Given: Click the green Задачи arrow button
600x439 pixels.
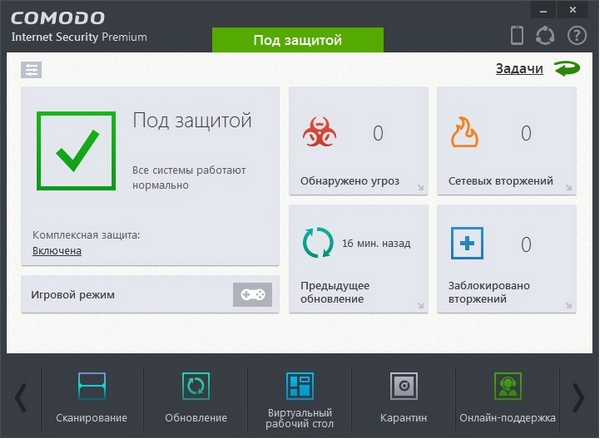Looking at the screenshot, I should click(x=565, y=69).
